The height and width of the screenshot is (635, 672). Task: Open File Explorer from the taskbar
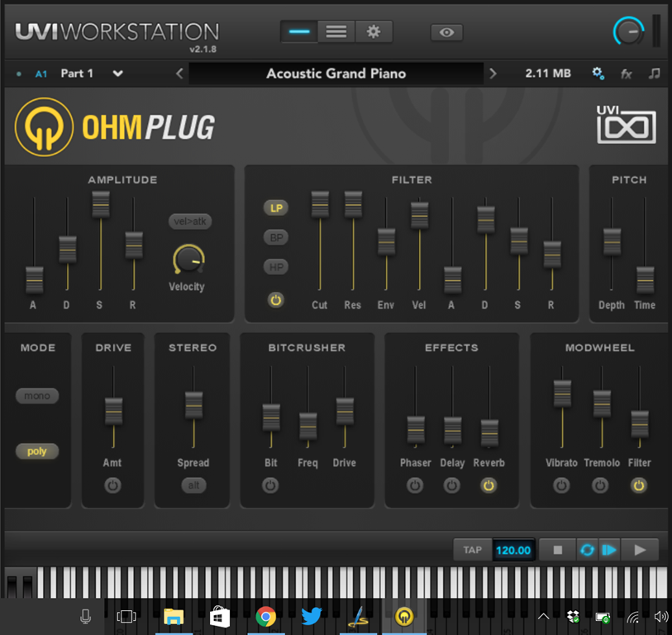[174, 617]
